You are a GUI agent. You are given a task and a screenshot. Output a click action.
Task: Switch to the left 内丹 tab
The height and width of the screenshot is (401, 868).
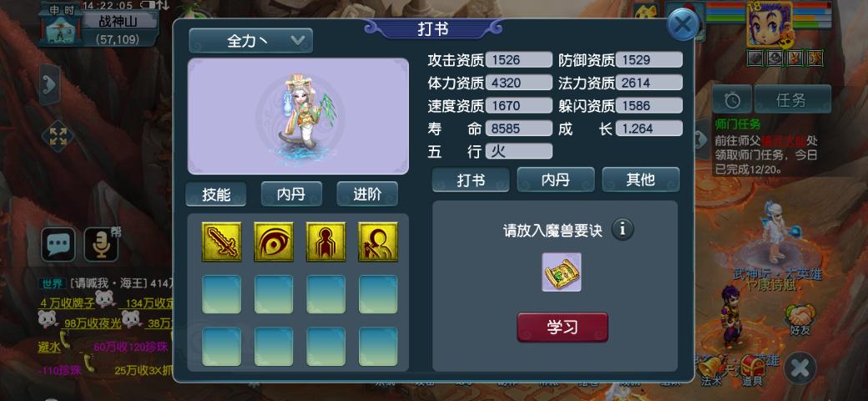tap(292, 194)
